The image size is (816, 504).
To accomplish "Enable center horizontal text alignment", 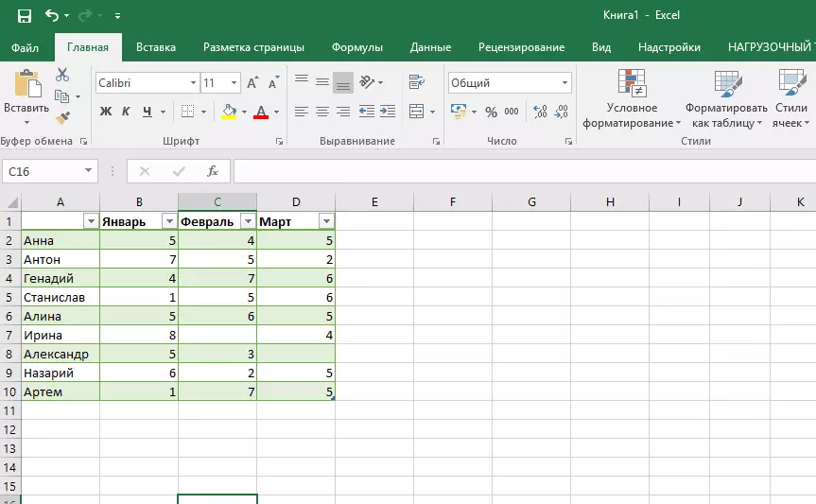I will (x=321, y=112).
